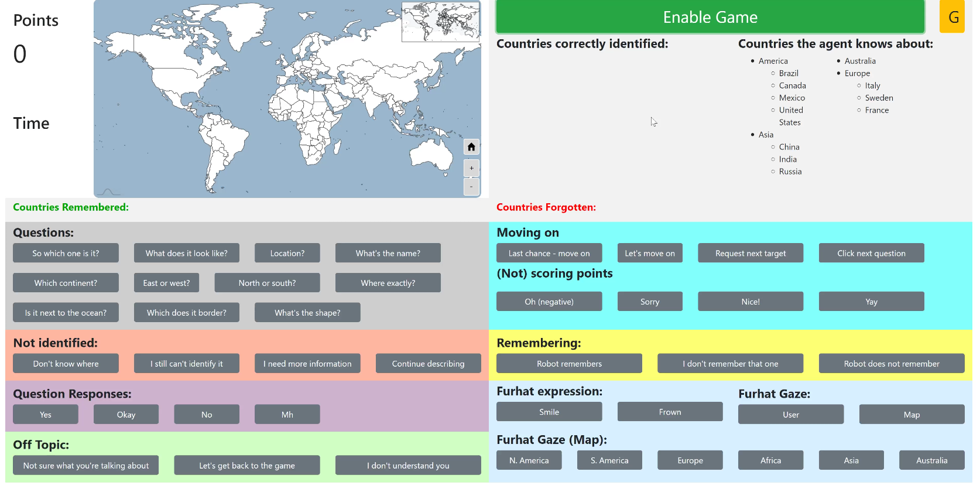
Task: Click the Enable Game button
Action: click(710, 17)
